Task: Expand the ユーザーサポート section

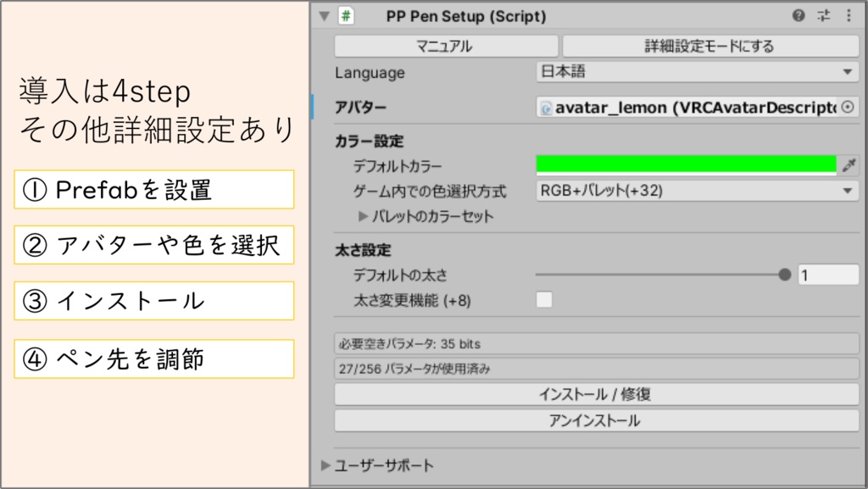Action: [x=326, y=465]
